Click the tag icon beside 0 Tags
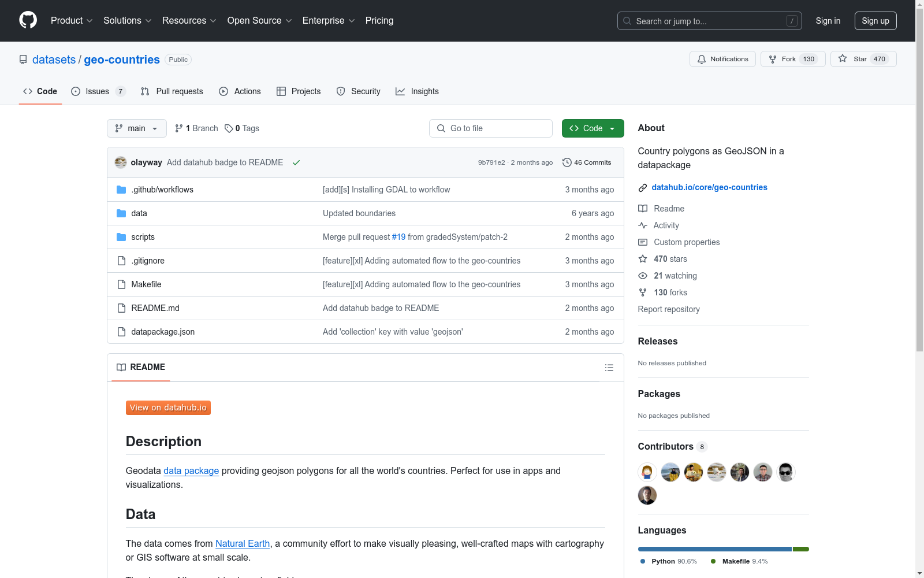This screenshot has width=924, height=578. [229, 128]
